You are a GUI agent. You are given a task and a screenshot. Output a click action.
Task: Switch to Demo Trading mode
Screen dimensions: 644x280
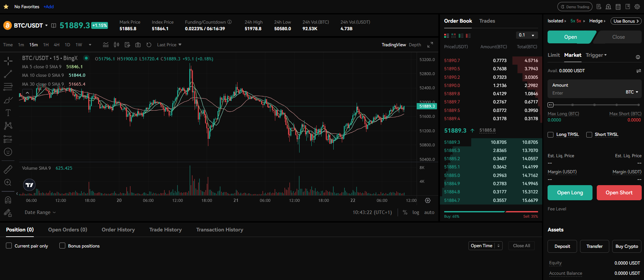click(x=575, y=7)
